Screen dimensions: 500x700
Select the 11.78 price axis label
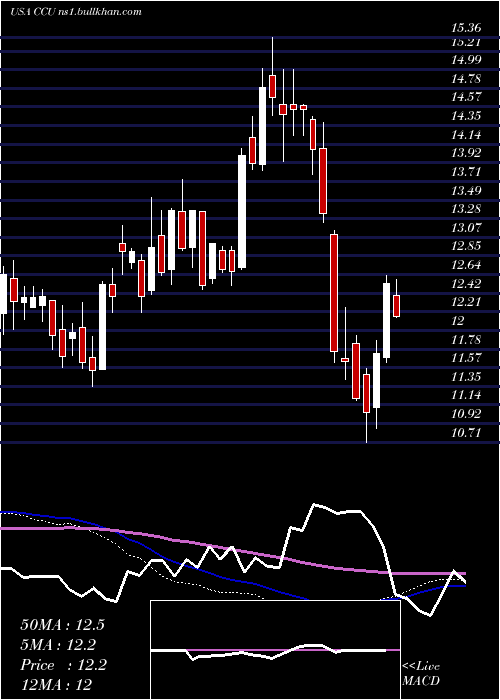466,339
